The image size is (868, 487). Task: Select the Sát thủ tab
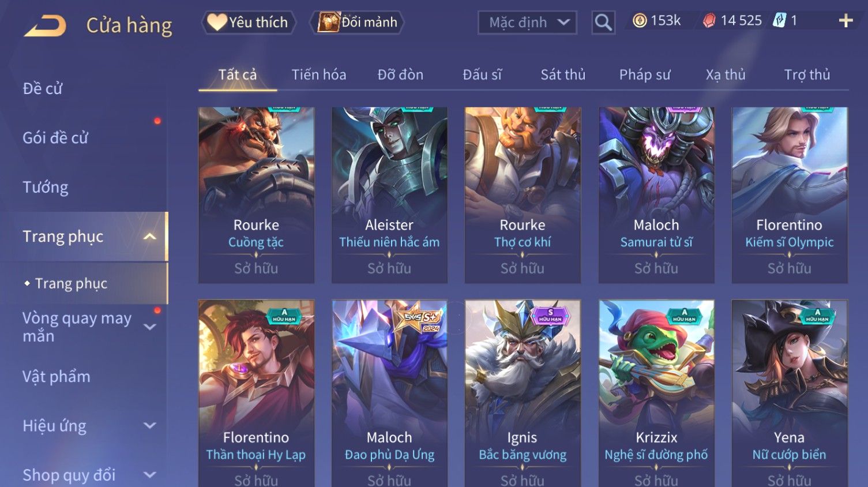tap(563, 75)
